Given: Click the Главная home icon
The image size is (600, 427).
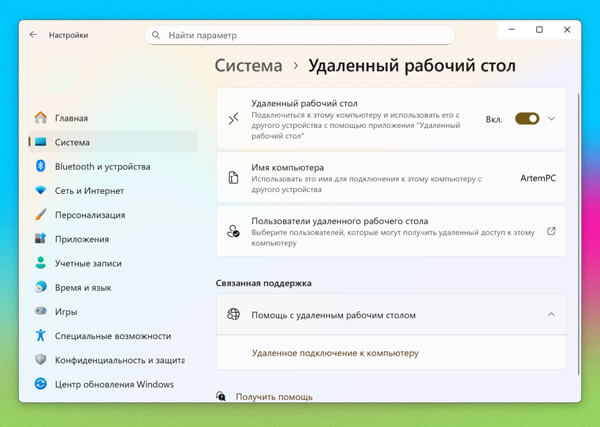Looking at the screenshot, I should tap(41, 118).
